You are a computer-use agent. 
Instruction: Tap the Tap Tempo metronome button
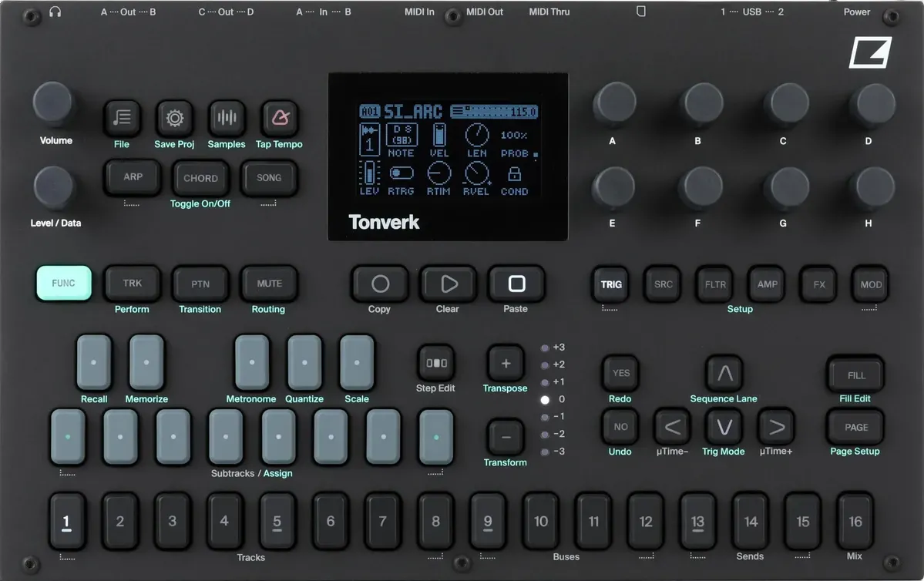[279, 118]
